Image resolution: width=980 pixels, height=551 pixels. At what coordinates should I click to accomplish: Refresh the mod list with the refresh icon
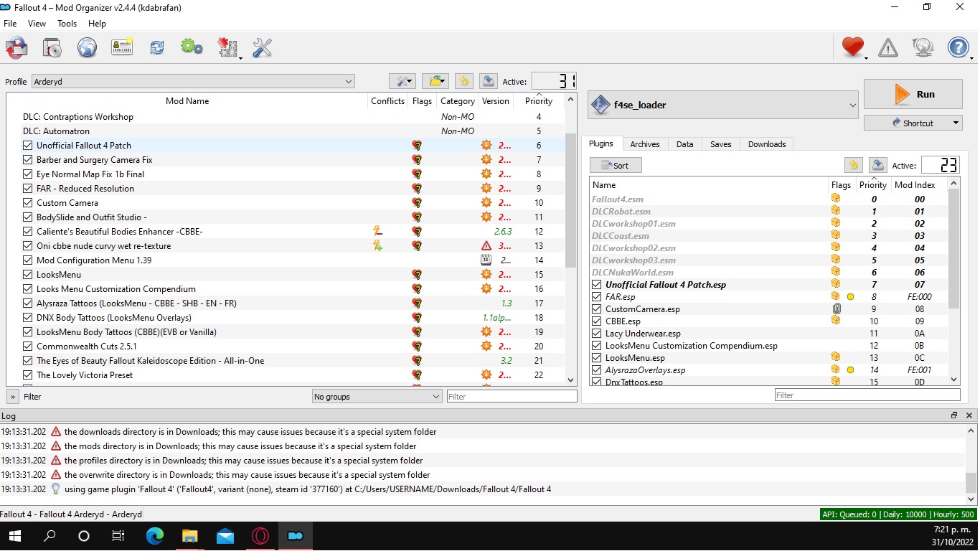(x=156, y=47)
